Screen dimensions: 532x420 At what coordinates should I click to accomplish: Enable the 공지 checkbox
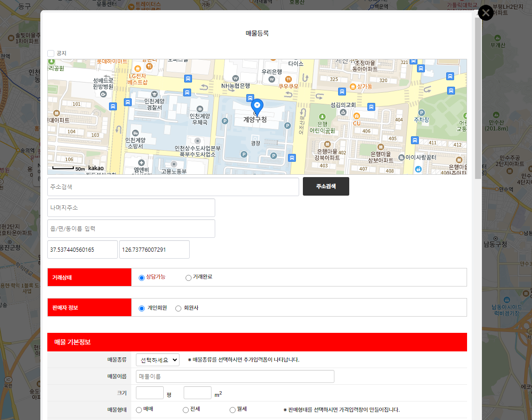point(51,53)
